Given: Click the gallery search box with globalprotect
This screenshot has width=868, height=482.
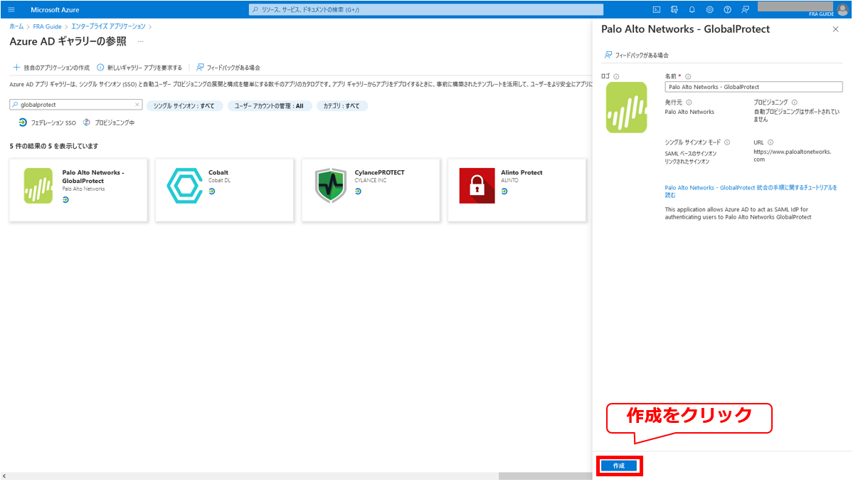Looking at the screenshot, I should 76,105.
